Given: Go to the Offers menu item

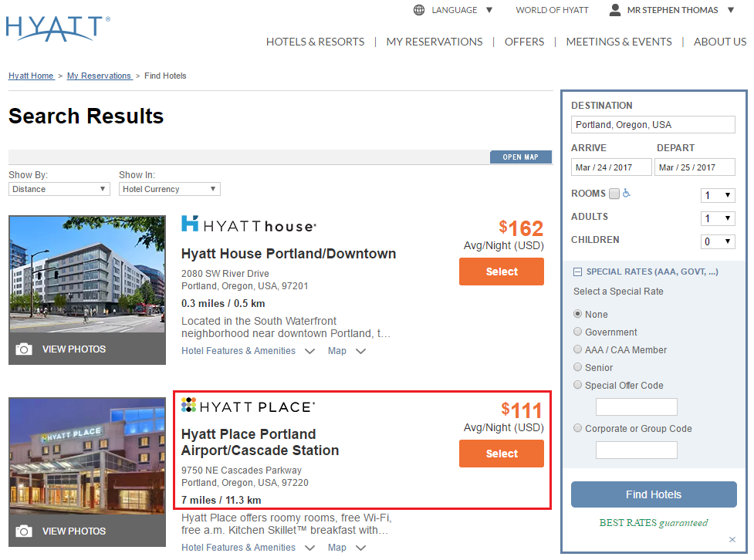Looking at the screenshot, I should pyautogui.click(x=524, y=42).
